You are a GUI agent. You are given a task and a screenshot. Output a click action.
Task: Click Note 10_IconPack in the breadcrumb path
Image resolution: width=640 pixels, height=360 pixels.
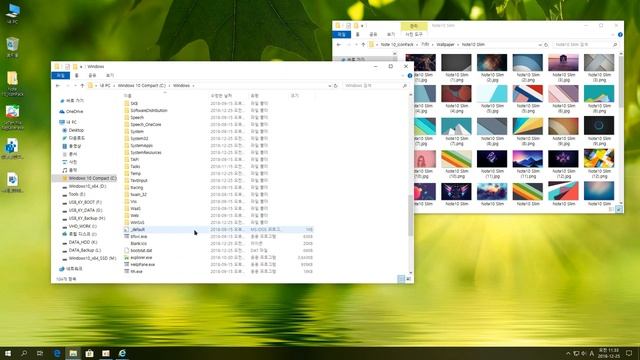pyautogui.click(x=397, y=44)
